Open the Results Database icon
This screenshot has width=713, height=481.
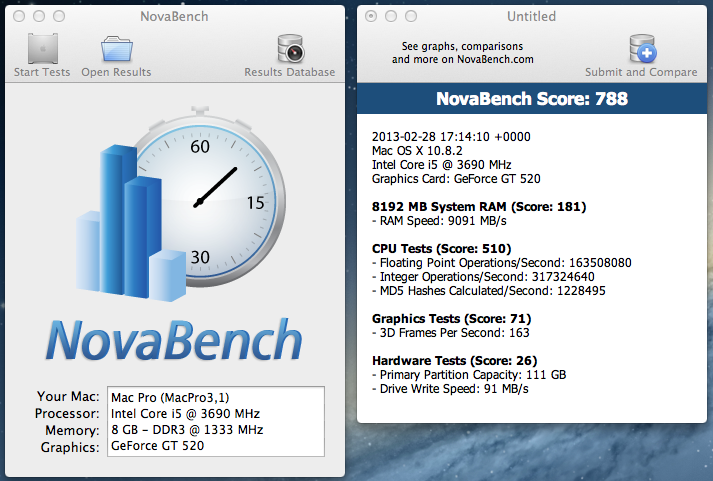pos(290,48)
